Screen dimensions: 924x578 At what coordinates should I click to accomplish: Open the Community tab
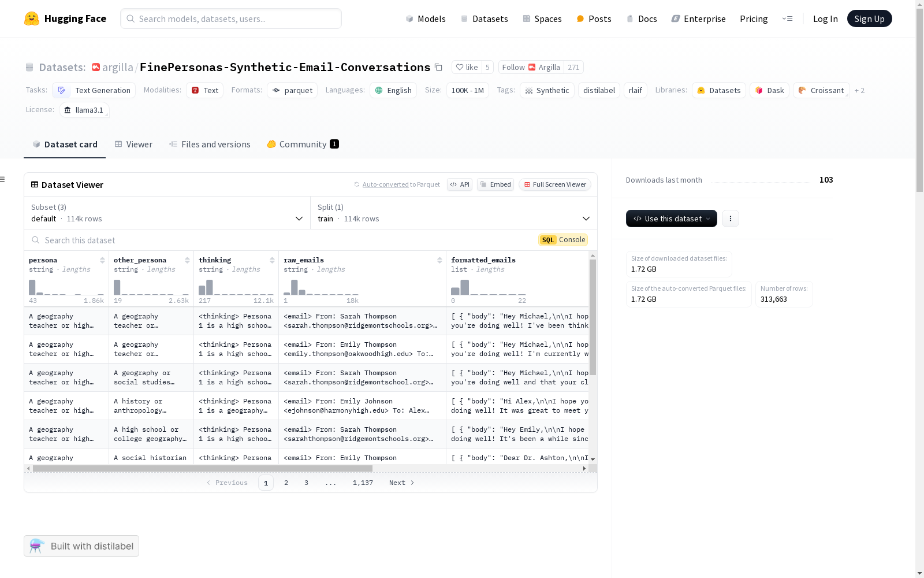click(303, 144)
